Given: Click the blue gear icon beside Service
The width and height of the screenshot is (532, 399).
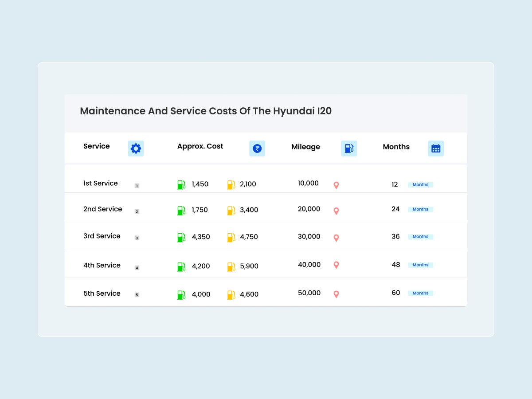Looking at the screenshot, I should (136, 149).
